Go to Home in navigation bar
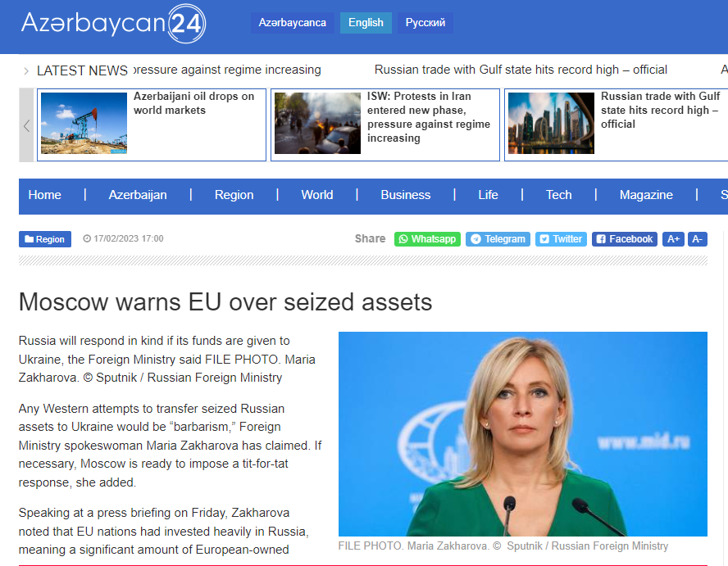This screenshot has width=728, height=566. click(x=44, y=195)
